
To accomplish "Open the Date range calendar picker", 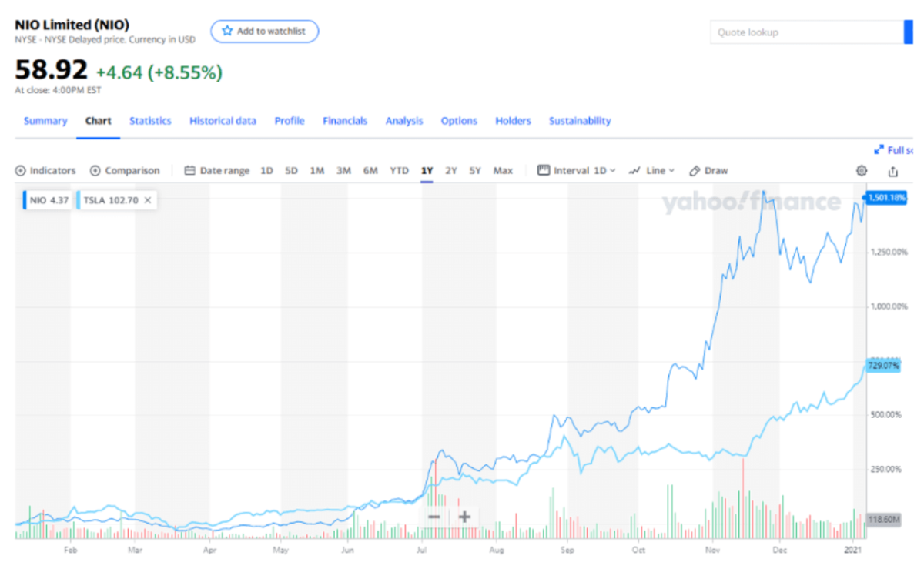I will coord(217,171).
